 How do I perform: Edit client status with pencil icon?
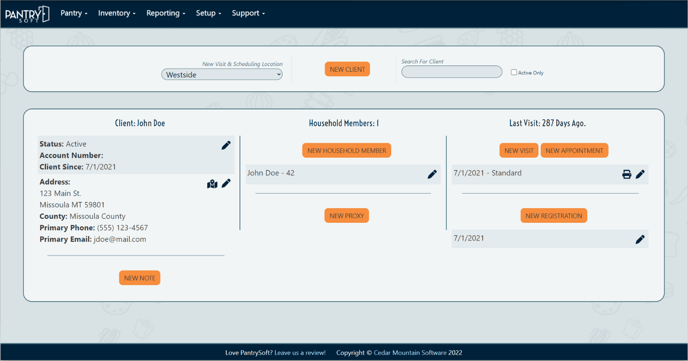[226, 145]
